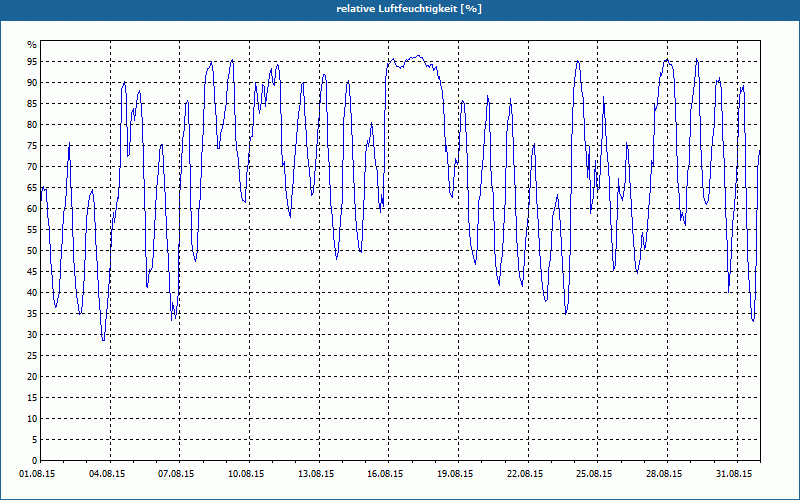Click the date label 07.08.15

tap(176, 474)
